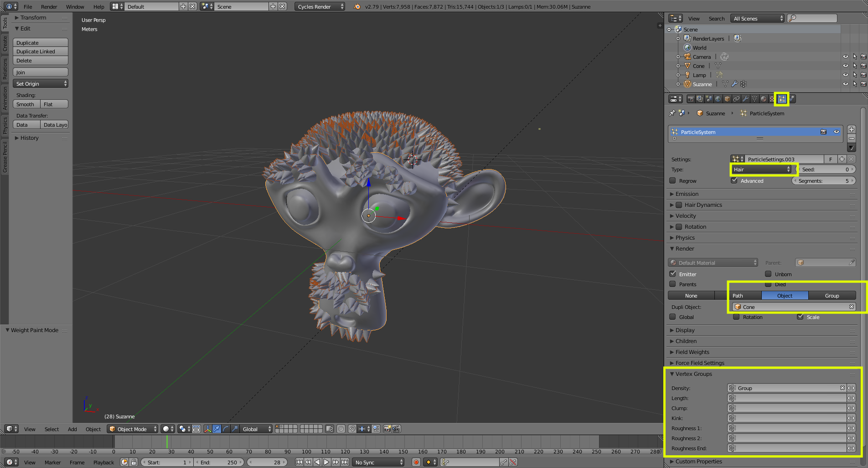Image resolution: width=868 pixels, height=468 pixels.
Task: Add a new particle system slot with plus
Action: [851, 129]
